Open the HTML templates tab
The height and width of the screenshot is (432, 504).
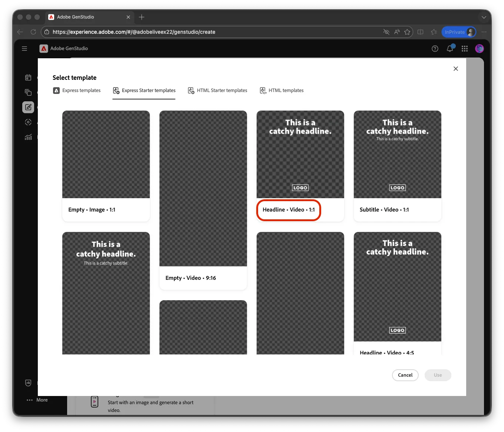(282, 91)
